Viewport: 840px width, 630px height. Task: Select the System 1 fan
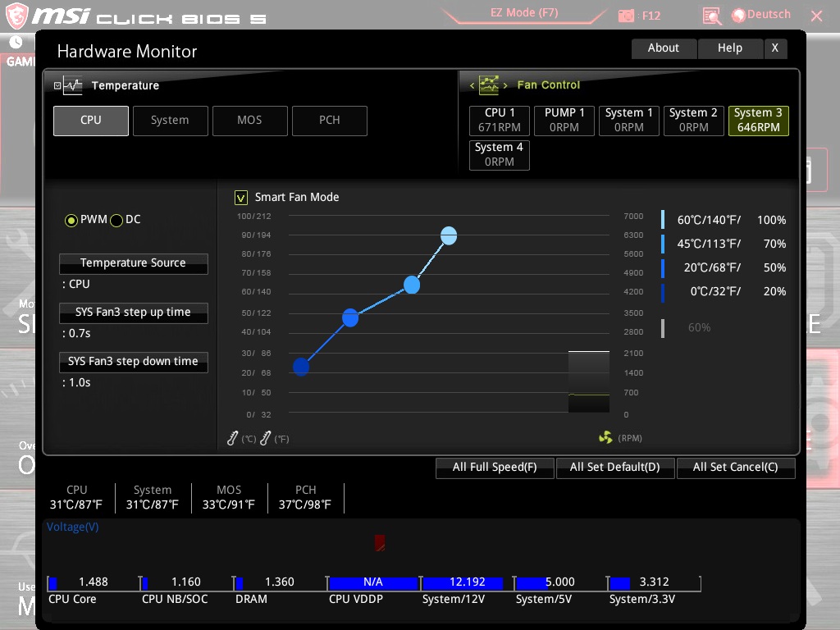[x=629, y=121]
